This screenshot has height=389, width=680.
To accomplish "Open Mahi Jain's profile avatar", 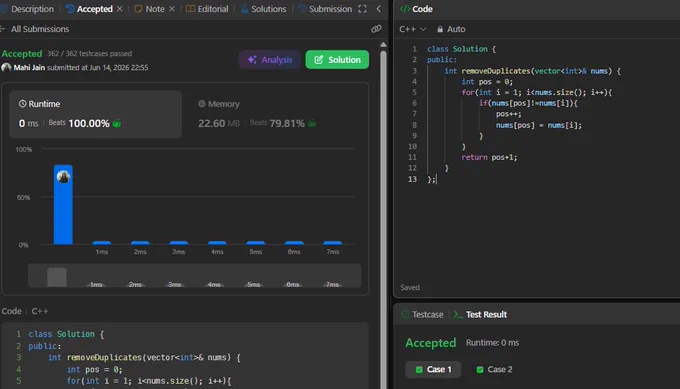I will point(6,68).
